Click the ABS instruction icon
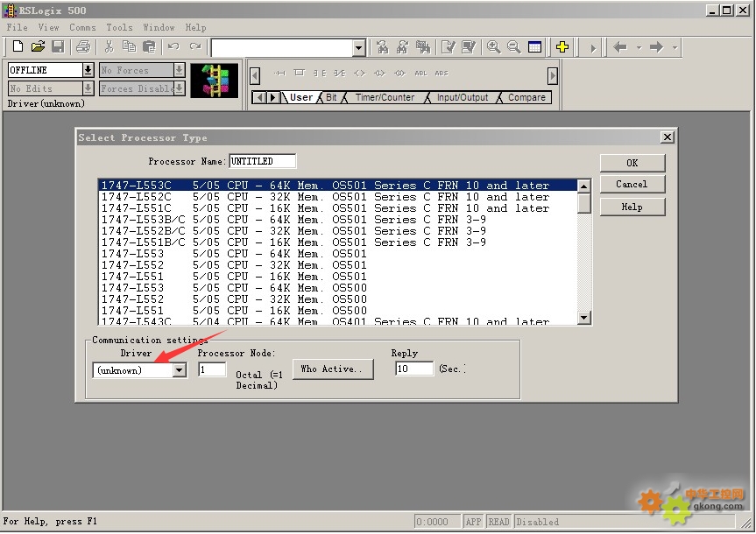Viewport: 756px width, 534px height. tap(442, 74)
